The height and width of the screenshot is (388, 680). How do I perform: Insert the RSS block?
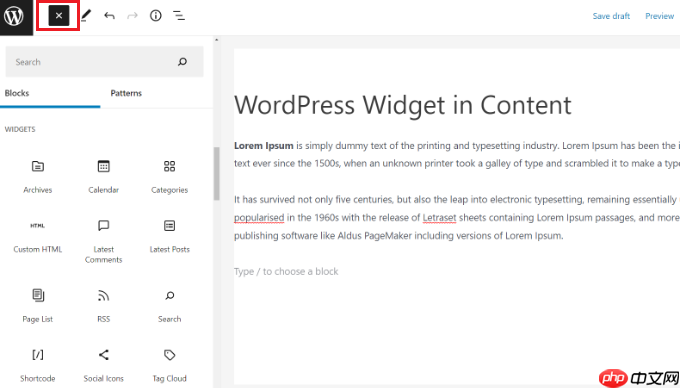pyautogui.click(x=104, y=306)
